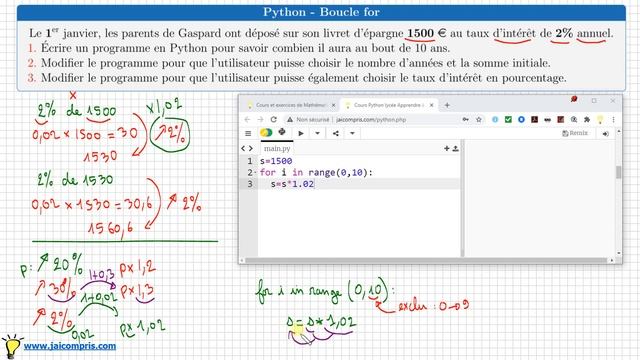Click the Remix button
The image size is (640, 360).
(575, 133)
